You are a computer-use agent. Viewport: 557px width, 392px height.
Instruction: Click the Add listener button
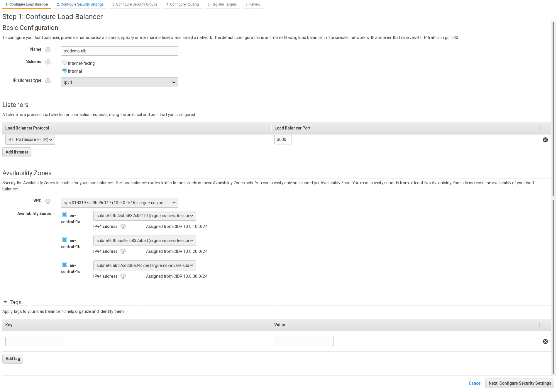[17, 152]
